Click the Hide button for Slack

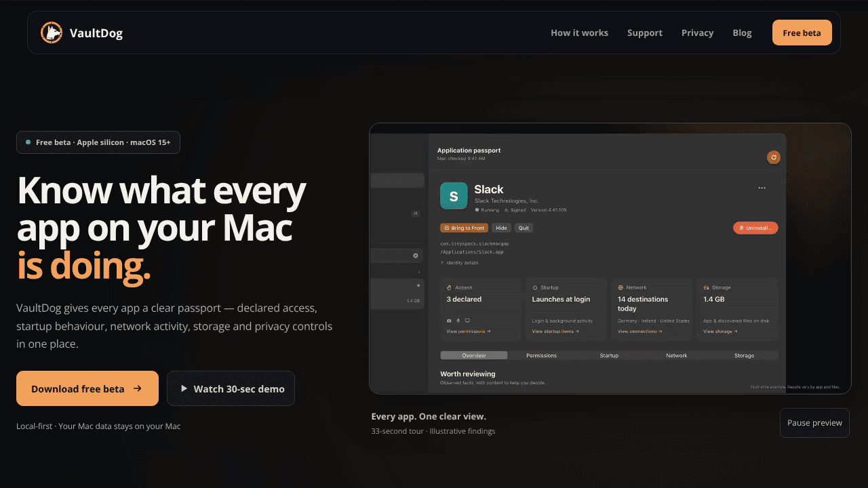tap(502, 228)
